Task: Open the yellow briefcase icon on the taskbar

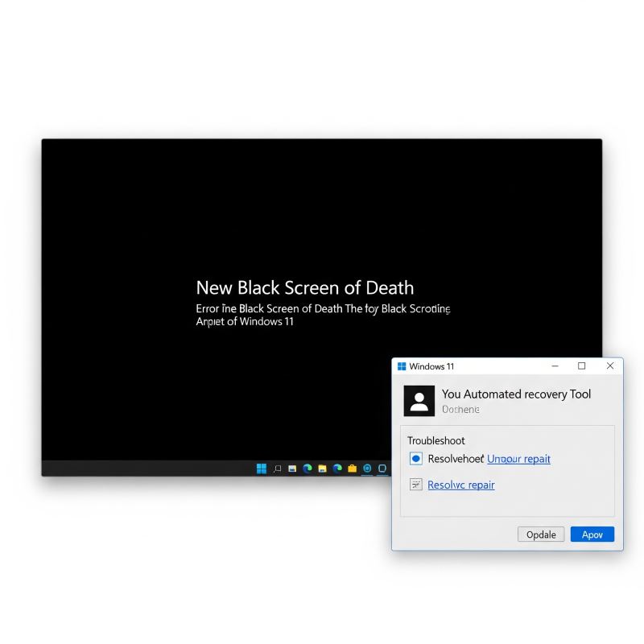Action: coord(353,469)
